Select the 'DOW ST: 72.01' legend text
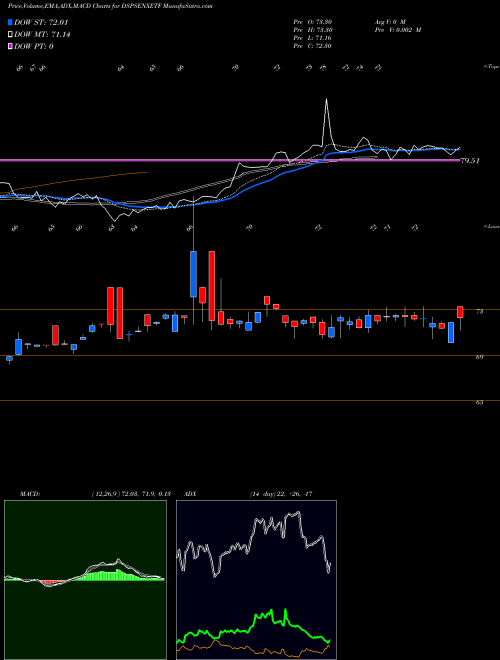 41,22
